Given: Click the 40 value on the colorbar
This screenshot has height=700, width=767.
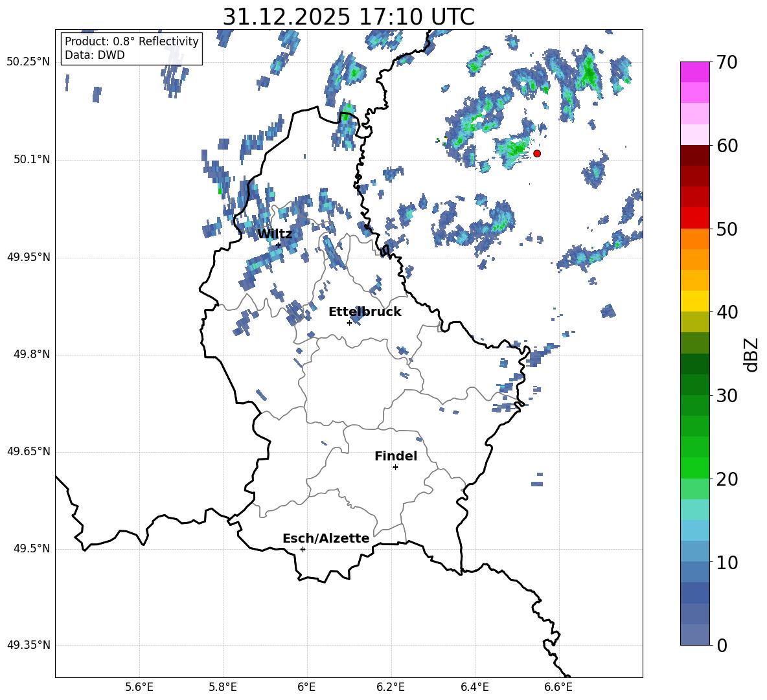Looking at the screenshot, I should (727, 312).
